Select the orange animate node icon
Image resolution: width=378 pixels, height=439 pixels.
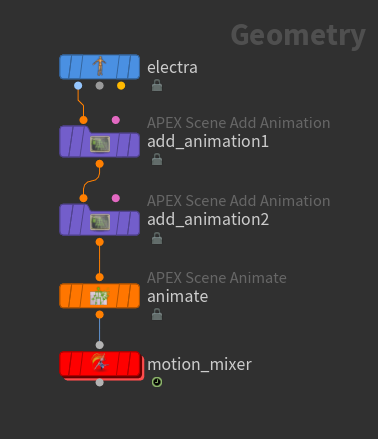click(99, 296)
